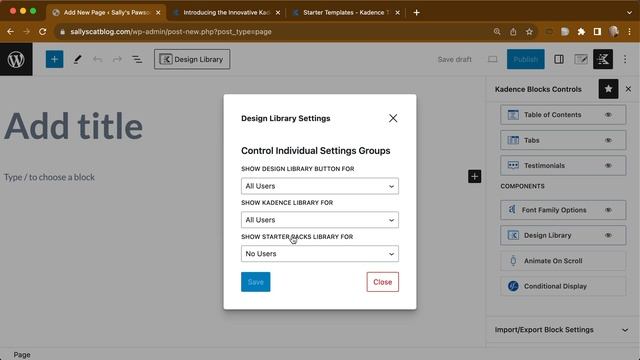The height and width of the screenshot is (360, 640).
Task: Click the browser back arrow
Action: [x=11, y=31]
